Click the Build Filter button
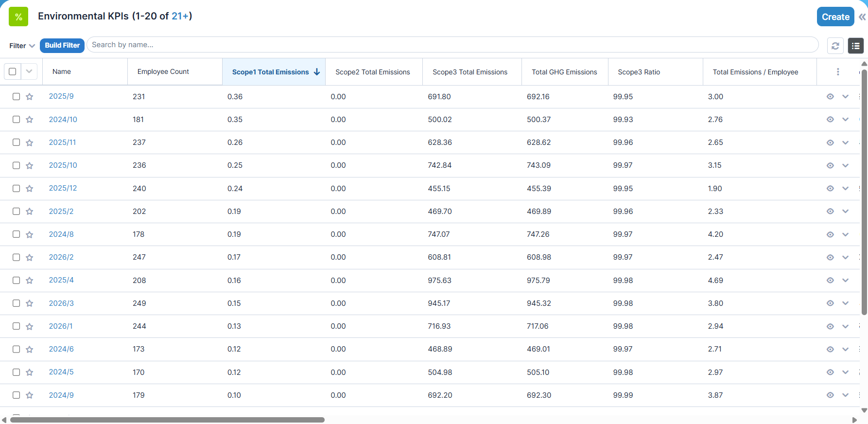 pos(62,45)
